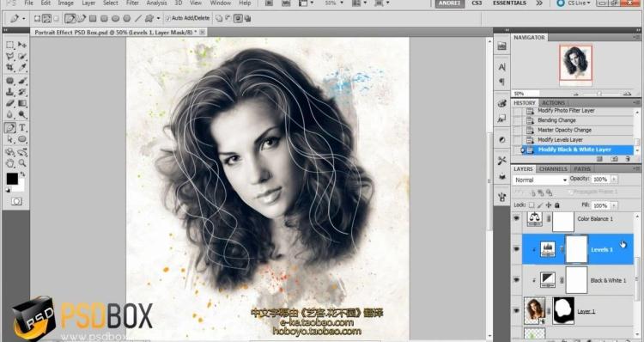
Task: Select the Hand tool
Action: pyautogui.click(x=9, y=163)
